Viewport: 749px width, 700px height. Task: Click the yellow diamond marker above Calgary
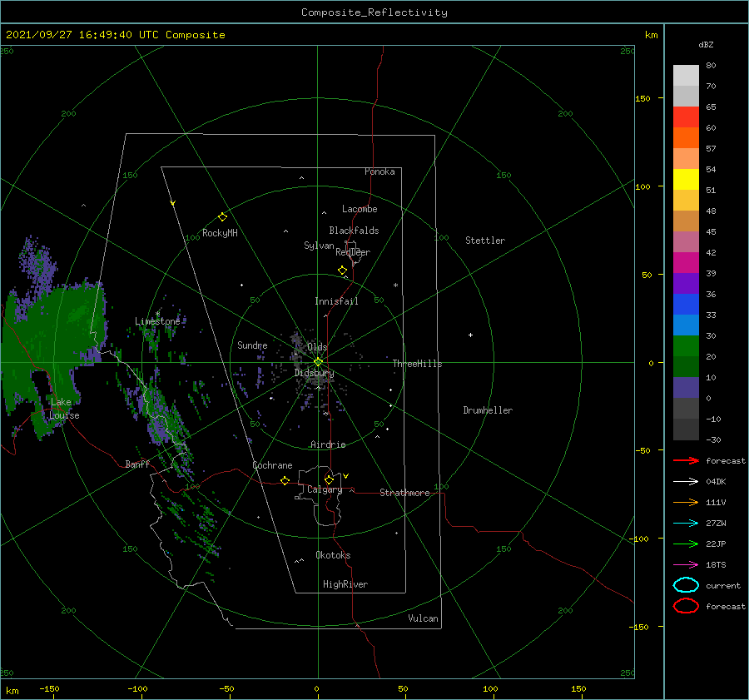(x=329, y=479)
